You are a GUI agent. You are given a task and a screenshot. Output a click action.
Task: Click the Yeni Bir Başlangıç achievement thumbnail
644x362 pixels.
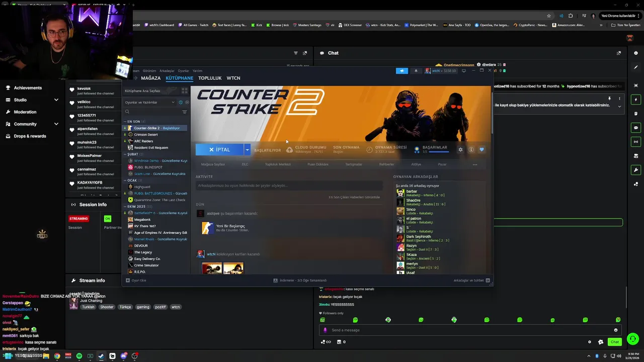207,228
